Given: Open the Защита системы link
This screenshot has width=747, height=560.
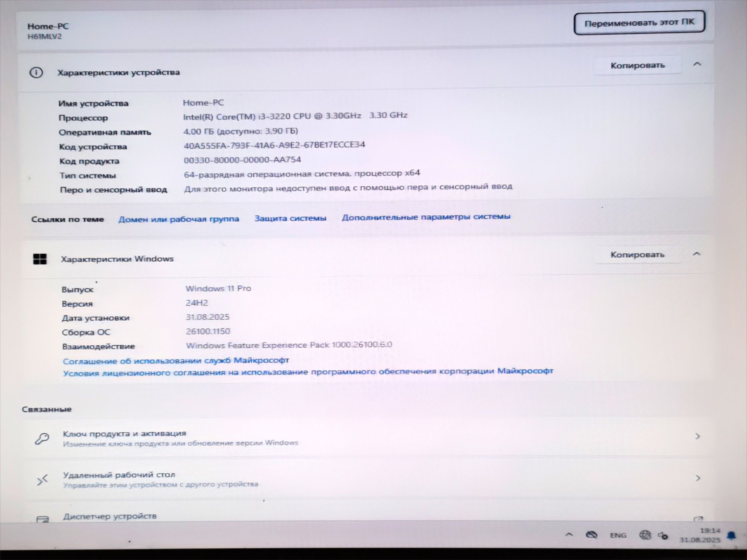Looking at the screenshot, I should (290, 218).
